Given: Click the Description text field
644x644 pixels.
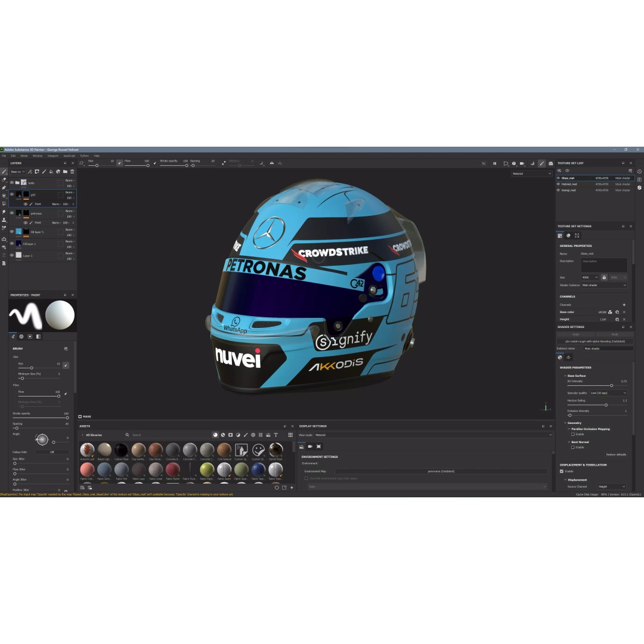Looking at the screenshot, I should (x=604, y=265).
